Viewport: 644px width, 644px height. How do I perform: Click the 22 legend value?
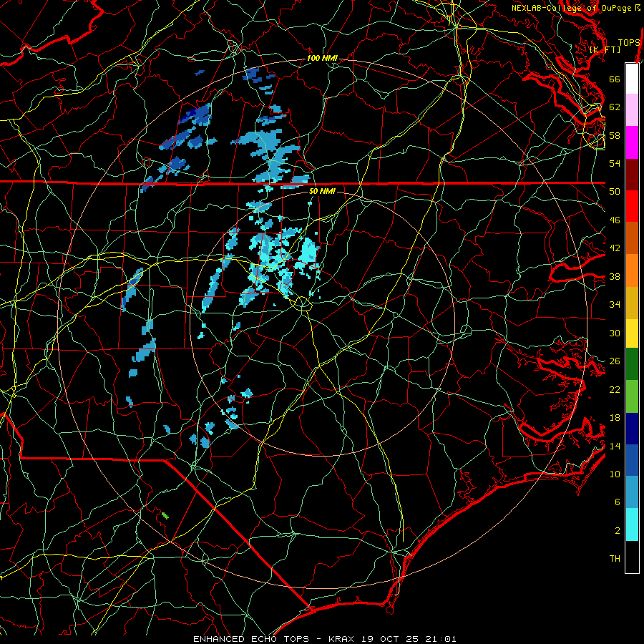(x=615, y=389)
